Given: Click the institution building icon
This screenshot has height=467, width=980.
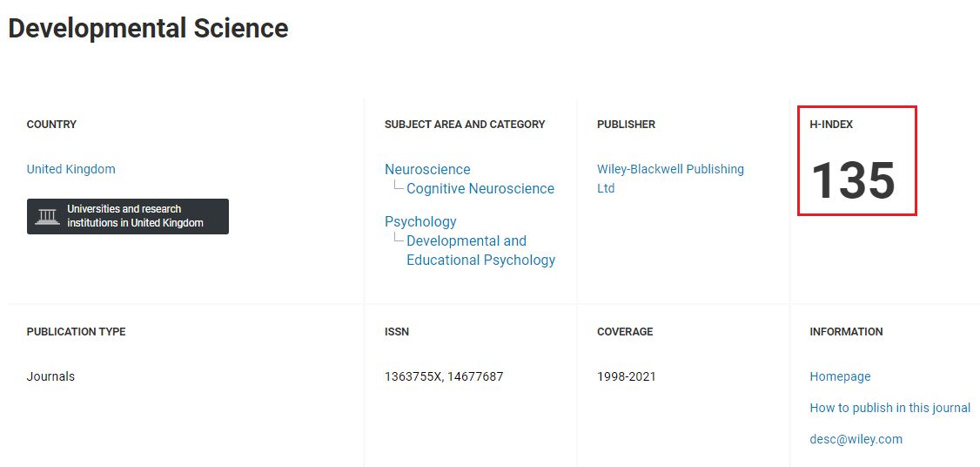Looking at the screenshot, I should (48, 217).
